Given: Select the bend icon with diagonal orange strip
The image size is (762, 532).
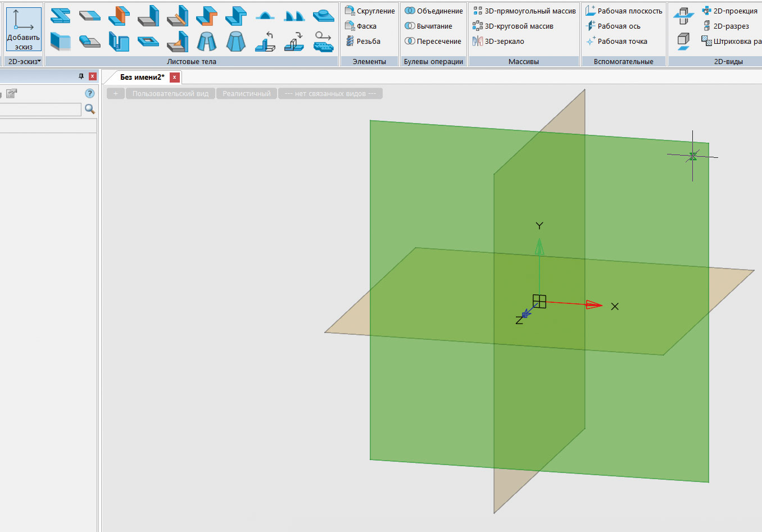Looking at the screenshot, I should (x=177, y=16).
